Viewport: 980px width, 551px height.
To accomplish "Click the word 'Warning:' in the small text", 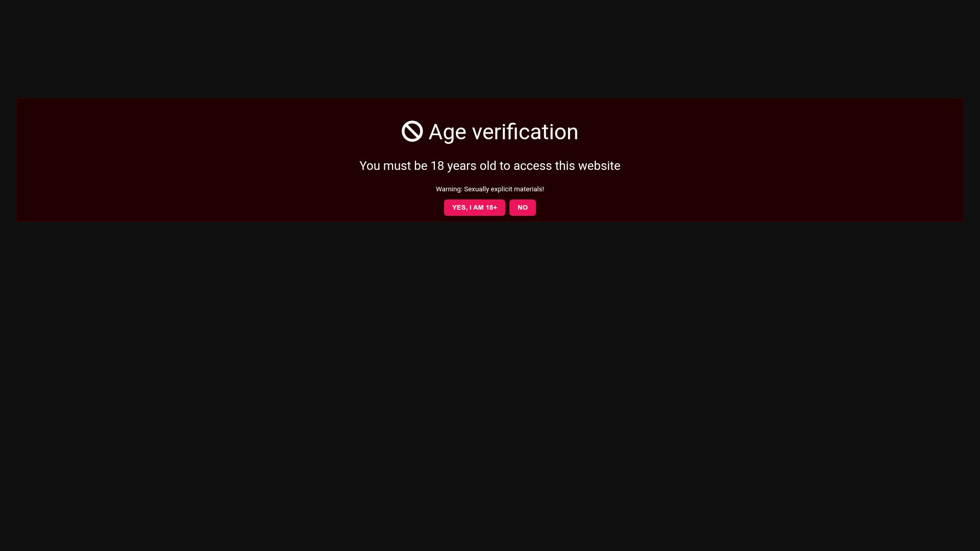I will pos(449,189).
